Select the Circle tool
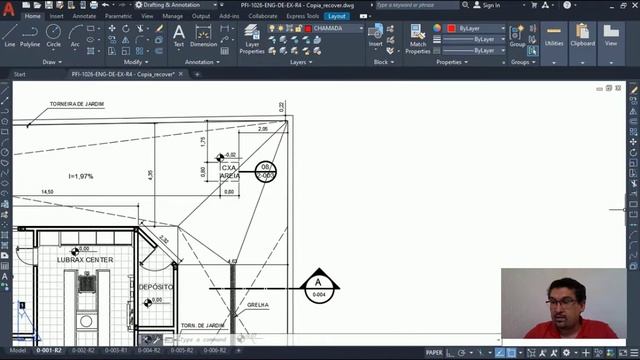The height and width of the screenshot is (360, 640). point(53,36)
